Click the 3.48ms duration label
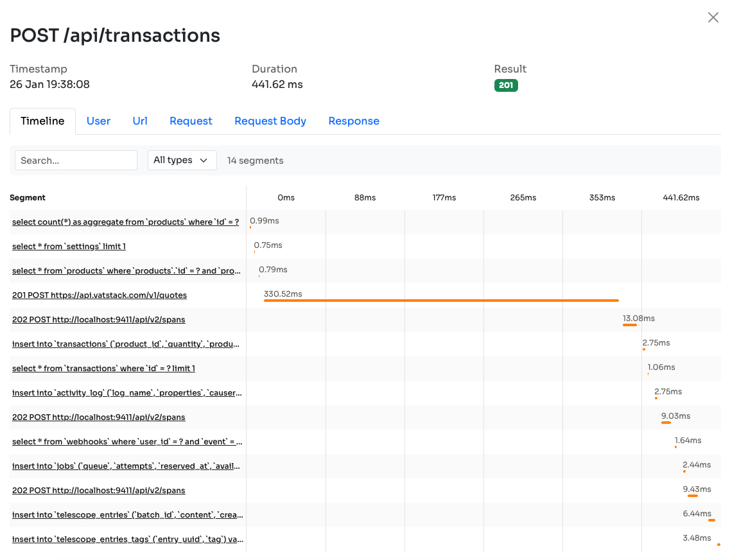The image size is (730, 560). (x=697, y=538)
